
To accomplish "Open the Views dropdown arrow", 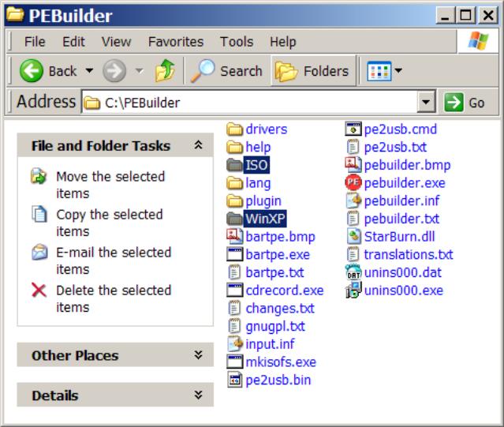I will click(398, 71).
